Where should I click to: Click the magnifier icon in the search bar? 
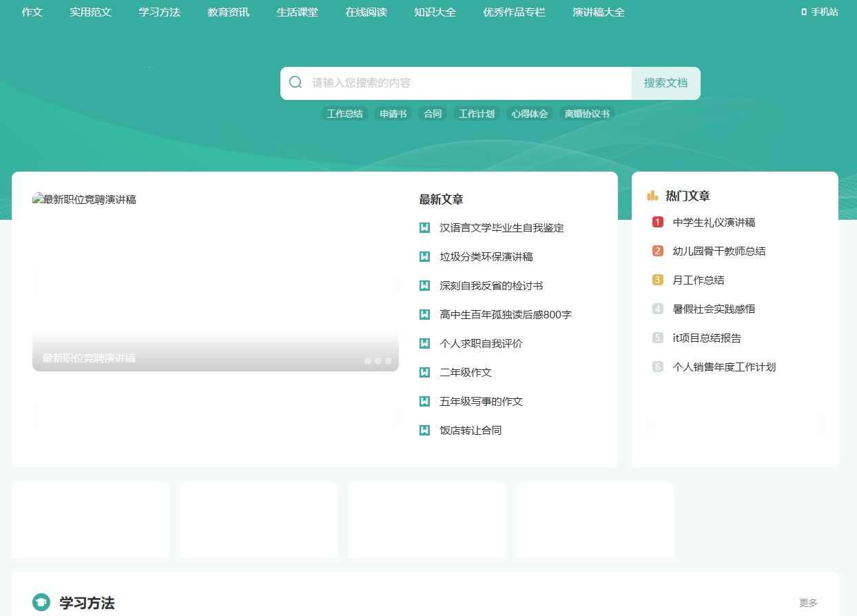point(296,82)
